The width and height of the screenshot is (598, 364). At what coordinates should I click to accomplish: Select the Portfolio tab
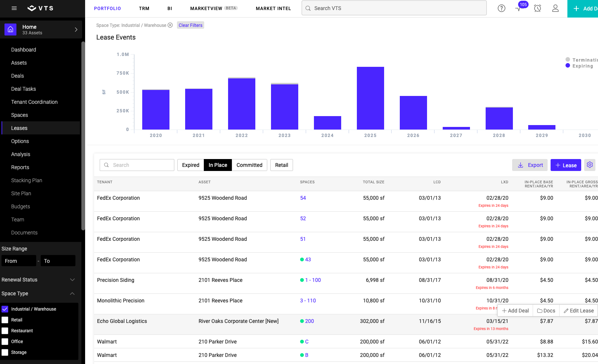coord(108,9)
